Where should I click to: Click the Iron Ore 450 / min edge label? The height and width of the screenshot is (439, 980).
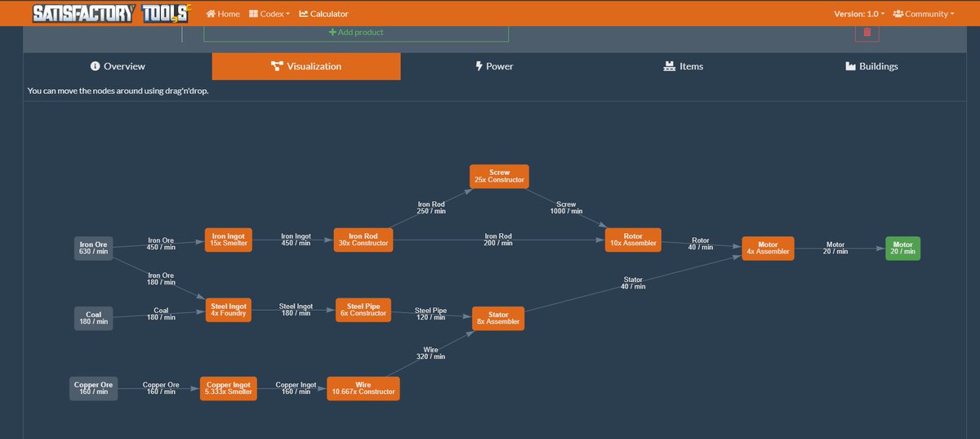tap(161, 244)
